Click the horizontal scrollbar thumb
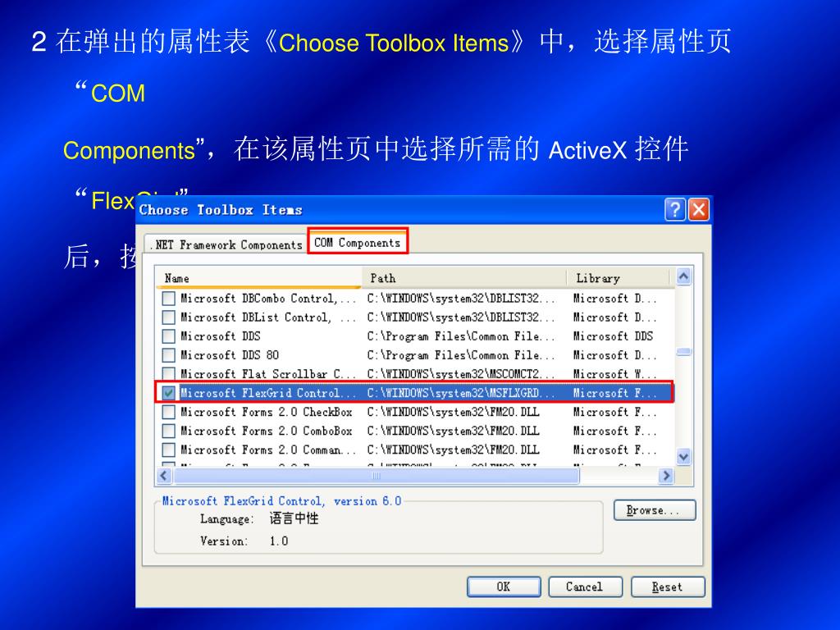 tap(376, 476)
